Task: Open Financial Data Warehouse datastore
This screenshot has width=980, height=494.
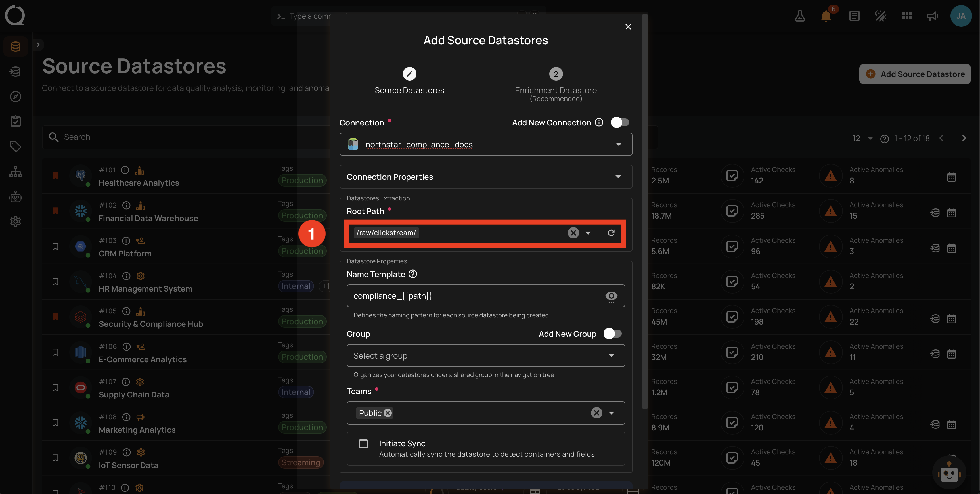Action: point(148,218)
